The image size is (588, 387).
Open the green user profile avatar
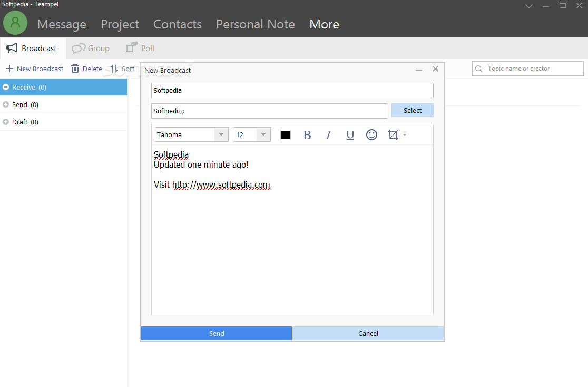tap(15, 23)
